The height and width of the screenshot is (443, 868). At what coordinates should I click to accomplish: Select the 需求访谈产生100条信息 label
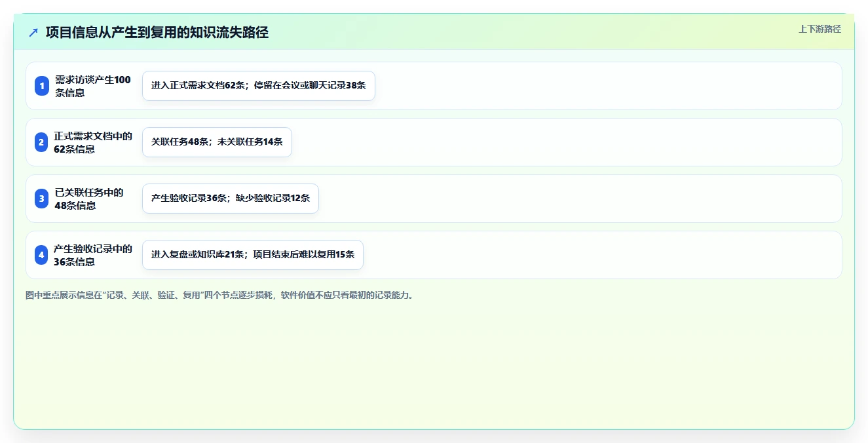pos(93,86)
